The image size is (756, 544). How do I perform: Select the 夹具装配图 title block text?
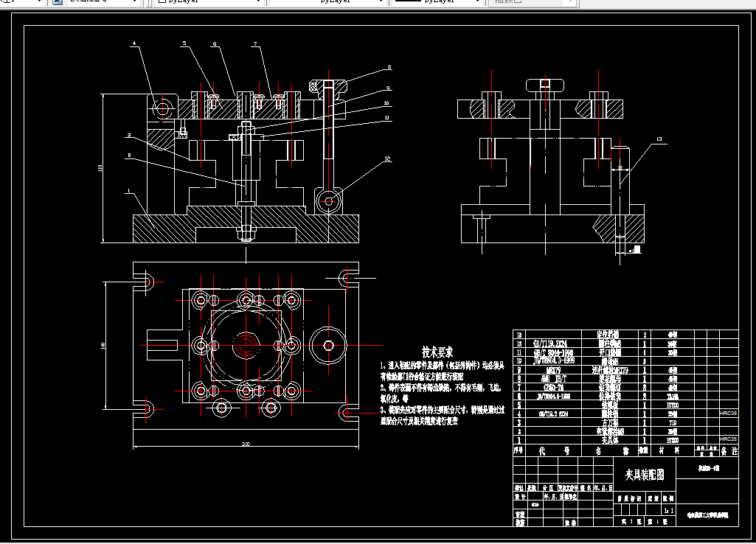pos(645,475)
